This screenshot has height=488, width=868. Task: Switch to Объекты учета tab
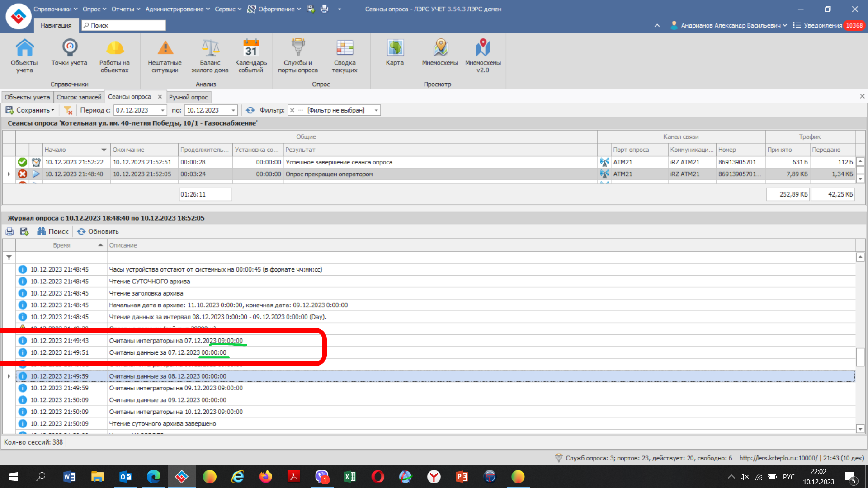coord(27,97)
